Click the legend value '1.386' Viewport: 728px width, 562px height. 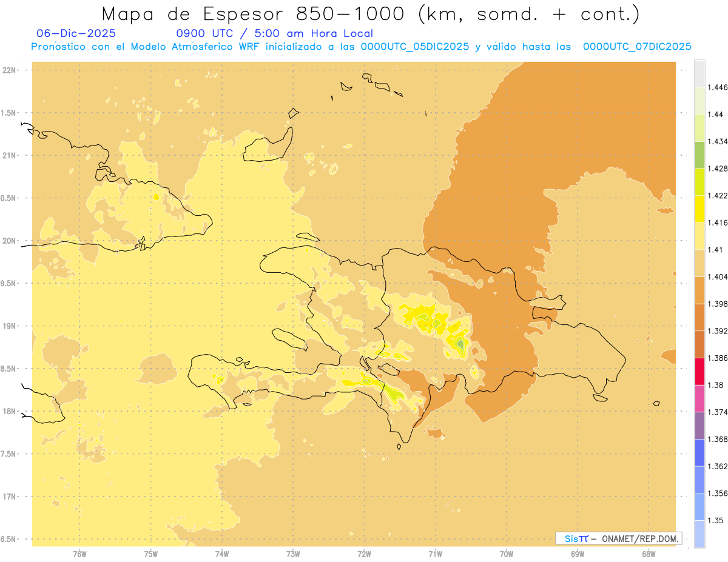point(719,358)
